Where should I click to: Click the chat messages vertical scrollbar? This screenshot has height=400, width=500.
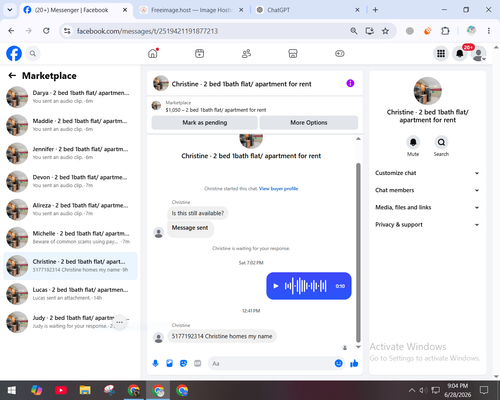coord(358,252)
